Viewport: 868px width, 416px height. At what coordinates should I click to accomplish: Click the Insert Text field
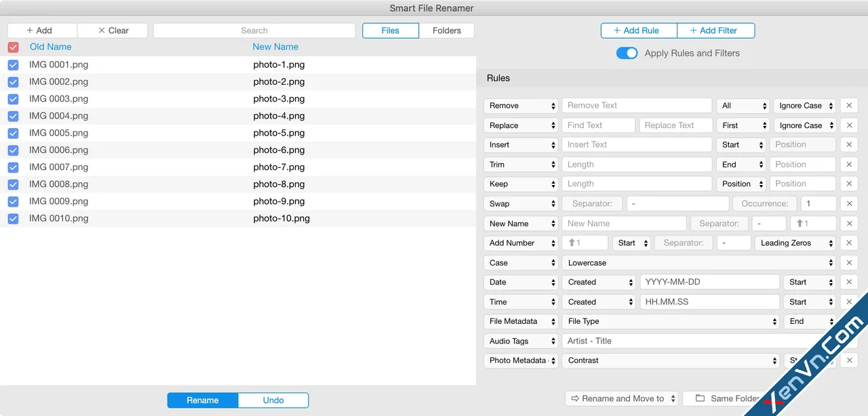tap(637, 145)
